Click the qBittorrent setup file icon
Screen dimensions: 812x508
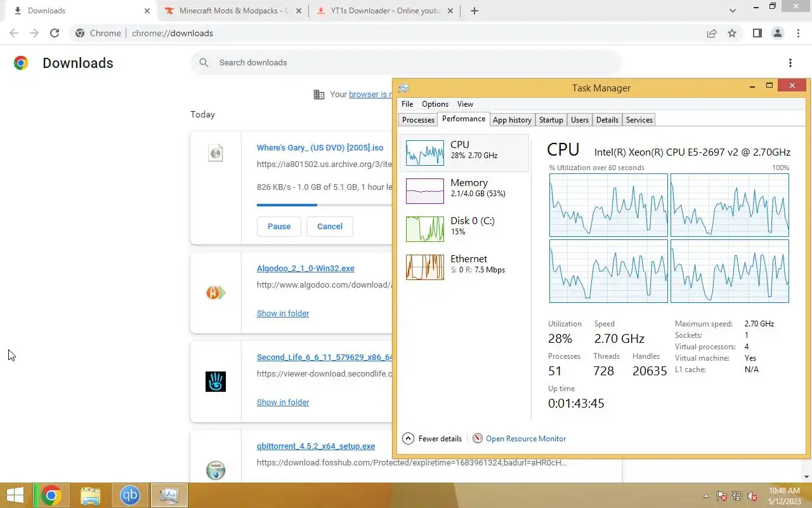click(216, 471)
